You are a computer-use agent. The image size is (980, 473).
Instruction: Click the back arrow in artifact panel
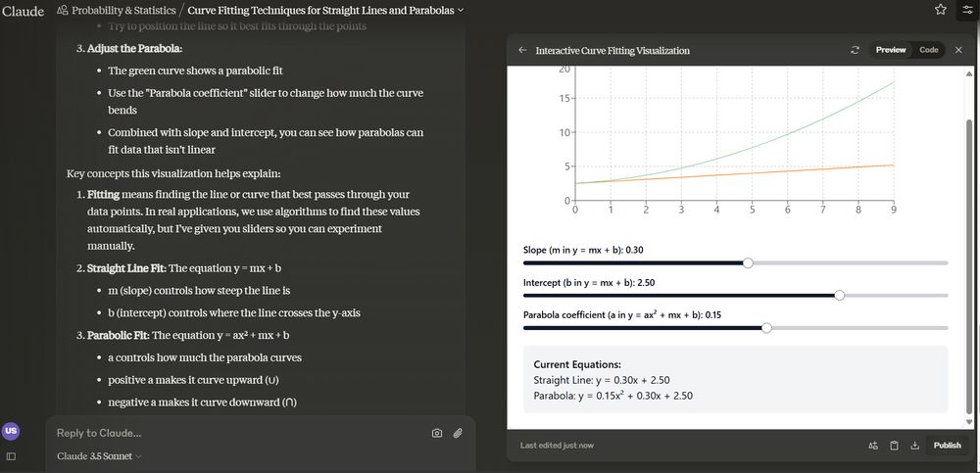point(522,50)
